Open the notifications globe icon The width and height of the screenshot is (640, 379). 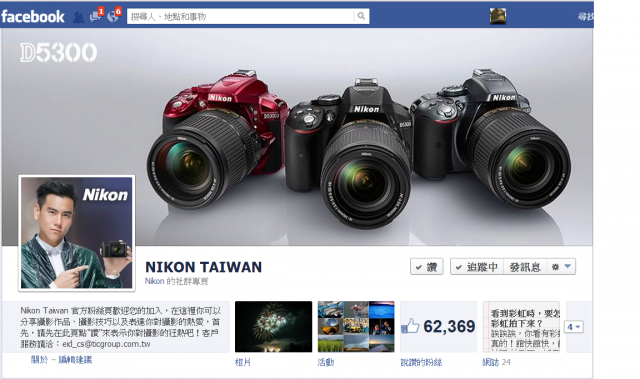click(x=112, y=16)
